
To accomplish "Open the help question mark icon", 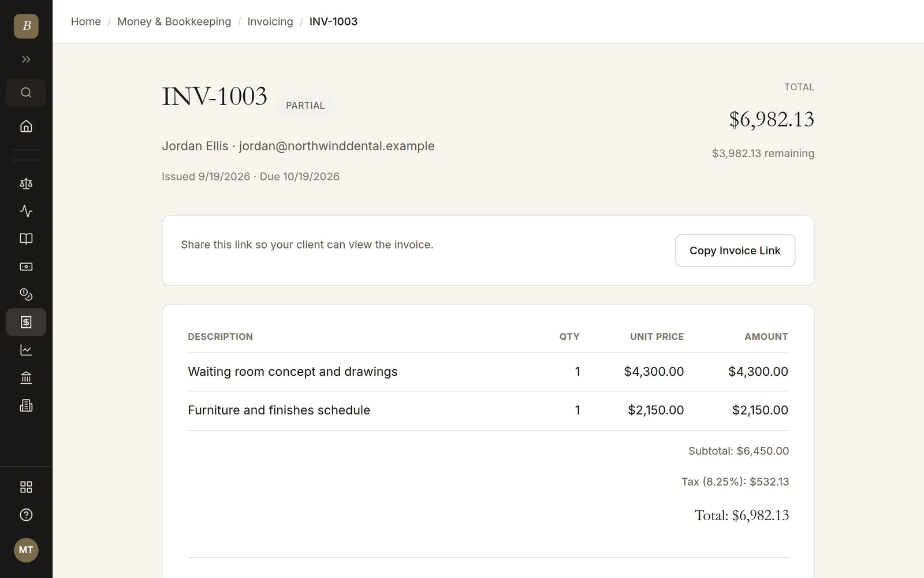I will click(26, 515).
